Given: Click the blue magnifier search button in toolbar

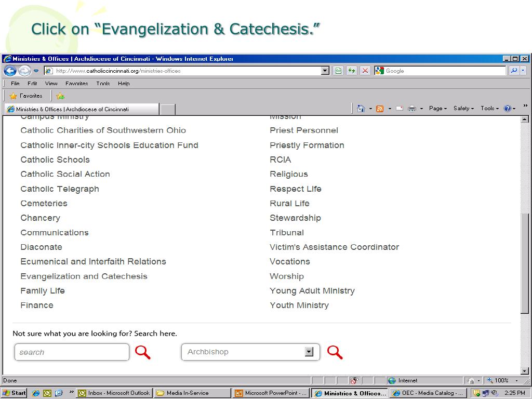Looking at the screenshot, I should coord(514,71).
